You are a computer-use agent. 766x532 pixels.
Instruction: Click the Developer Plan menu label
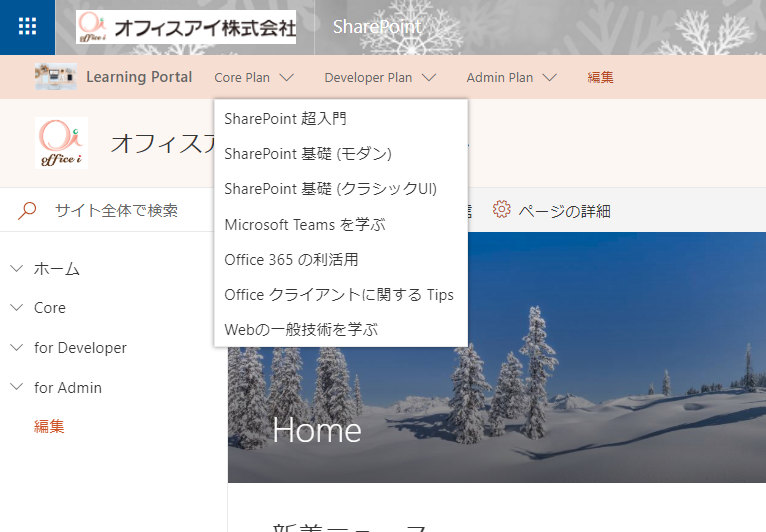point(368,78)
